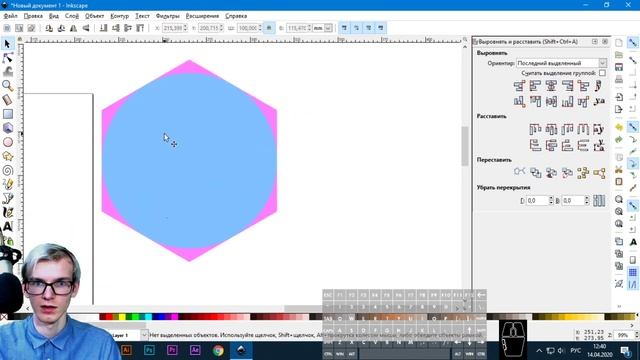Open Google Chrome from the taskbar
Image resolution: width=640 pixels, height=360 pixels.
pyautogui.click(x=218, y=350)
